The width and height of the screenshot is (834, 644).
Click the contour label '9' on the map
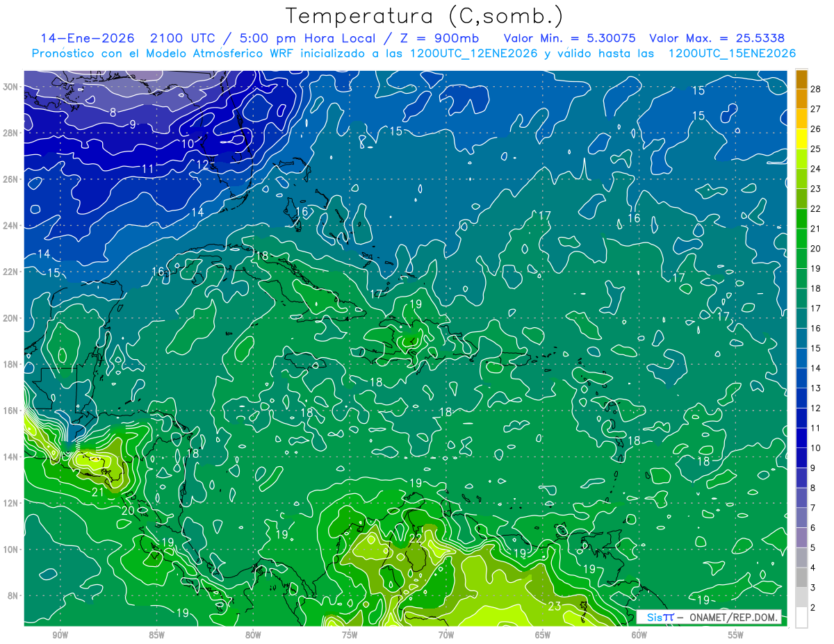(x=133, y=124)
